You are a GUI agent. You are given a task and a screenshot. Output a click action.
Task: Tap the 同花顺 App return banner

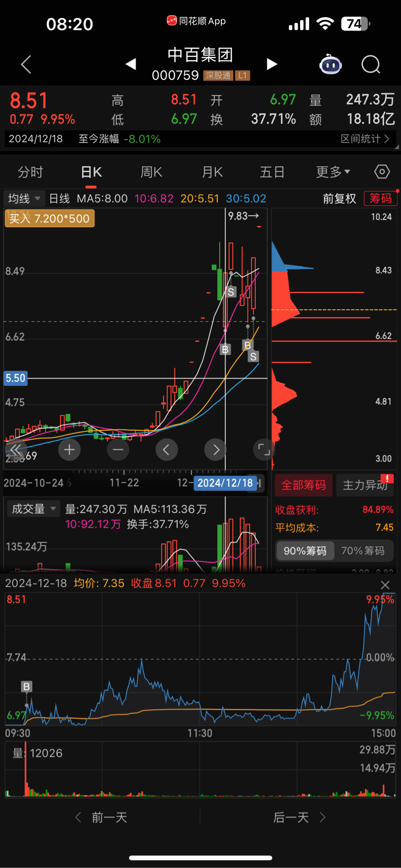click(196, 21)
